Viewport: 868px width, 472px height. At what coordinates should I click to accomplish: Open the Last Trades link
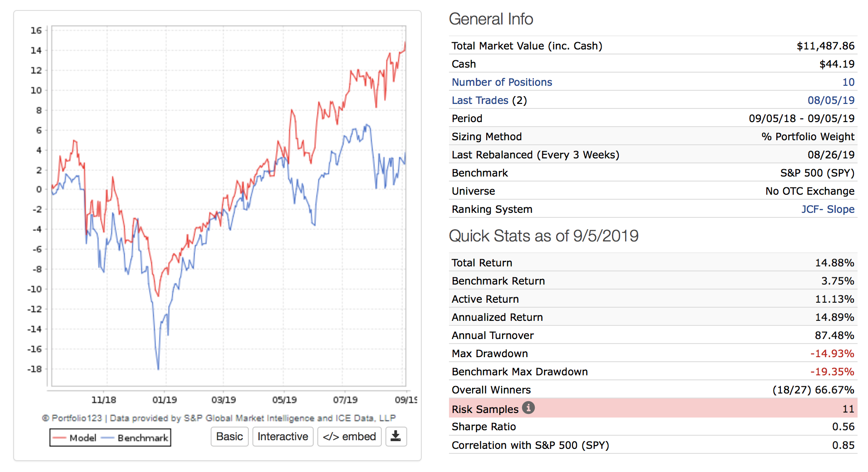(480, 100)
